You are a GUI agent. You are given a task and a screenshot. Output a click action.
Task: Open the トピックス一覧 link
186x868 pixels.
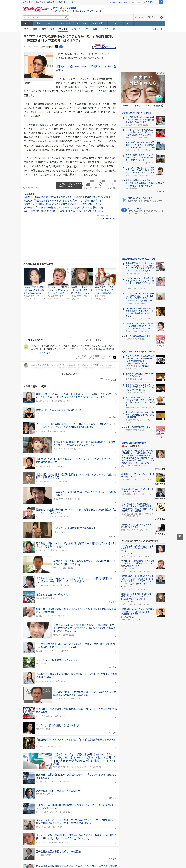point(155,29)
